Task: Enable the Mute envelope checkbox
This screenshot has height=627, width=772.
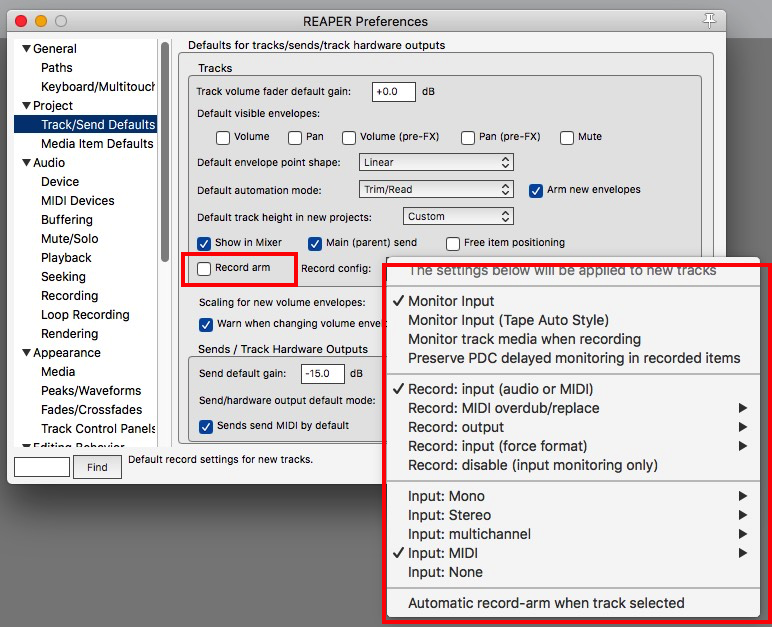Action: (x=567, y=137)
